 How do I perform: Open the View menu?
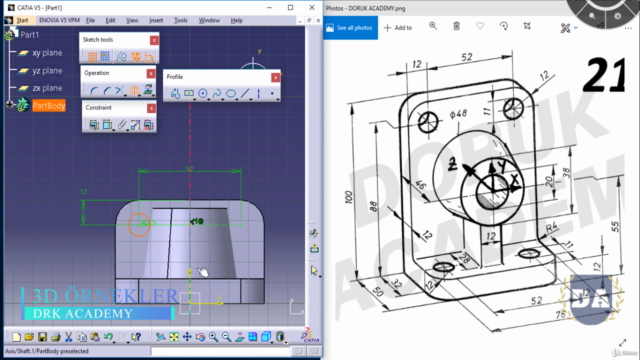(132, 20)
